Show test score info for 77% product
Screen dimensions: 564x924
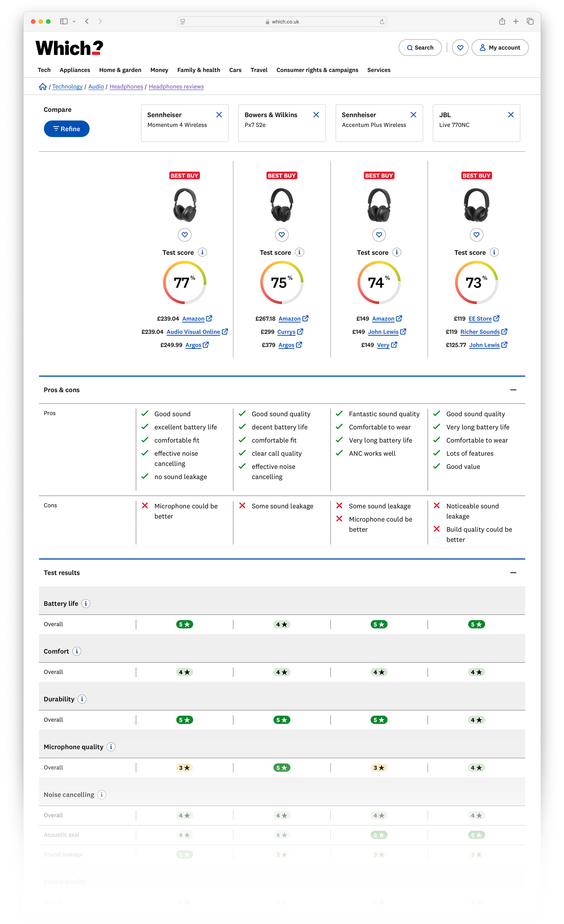tap(202, 252)
